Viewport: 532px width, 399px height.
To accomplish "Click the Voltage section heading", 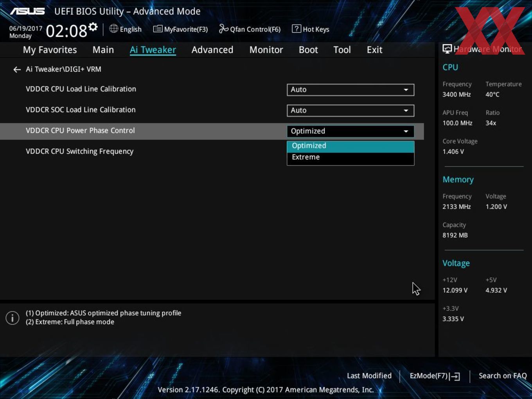I will pyautogui.click(x=456, y=263).
